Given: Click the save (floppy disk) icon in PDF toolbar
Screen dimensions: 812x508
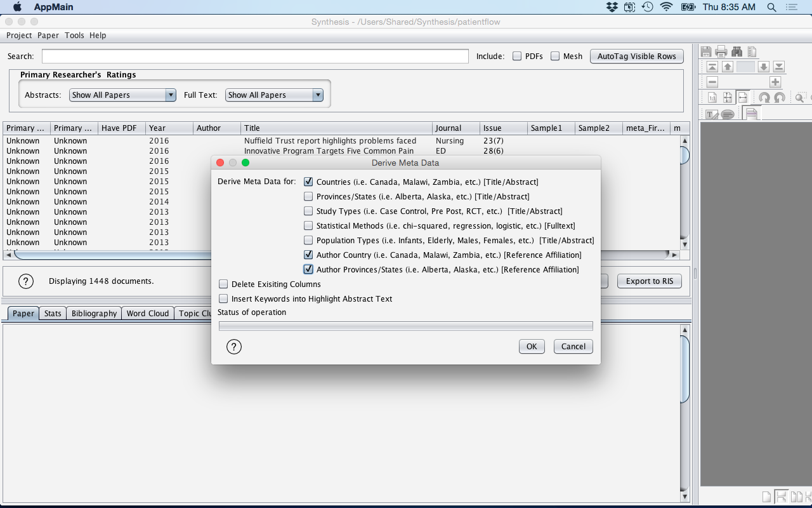Looking at the screenshot, I should (x=706, y=51).
